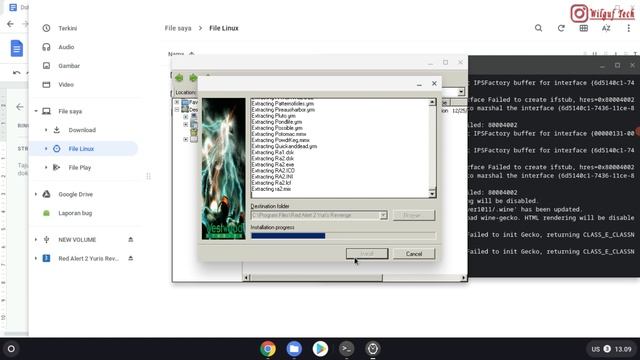Screen dimensions: 640x360
Task: Search files with the magnifier icon
Action: point(539,28)
